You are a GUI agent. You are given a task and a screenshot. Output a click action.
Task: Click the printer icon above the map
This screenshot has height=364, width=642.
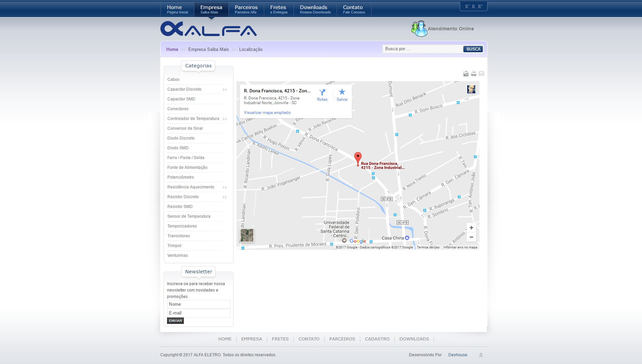point(474,73)
